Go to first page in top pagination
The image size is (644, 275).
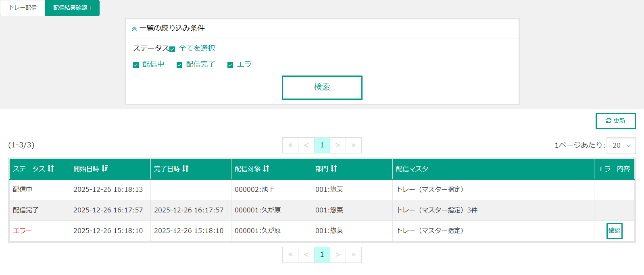coord(290,145)
